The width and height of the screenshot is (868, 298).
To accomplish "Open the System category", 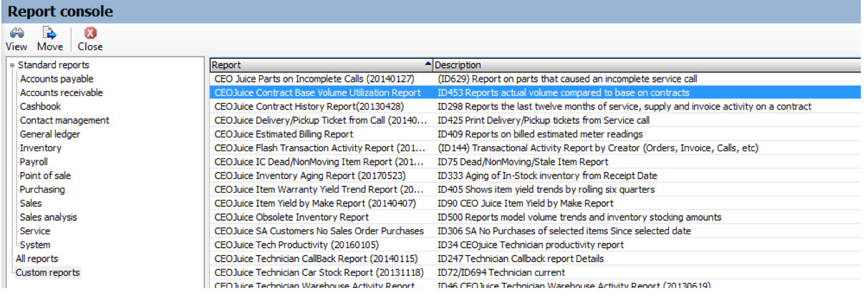I will pos(35,245).
